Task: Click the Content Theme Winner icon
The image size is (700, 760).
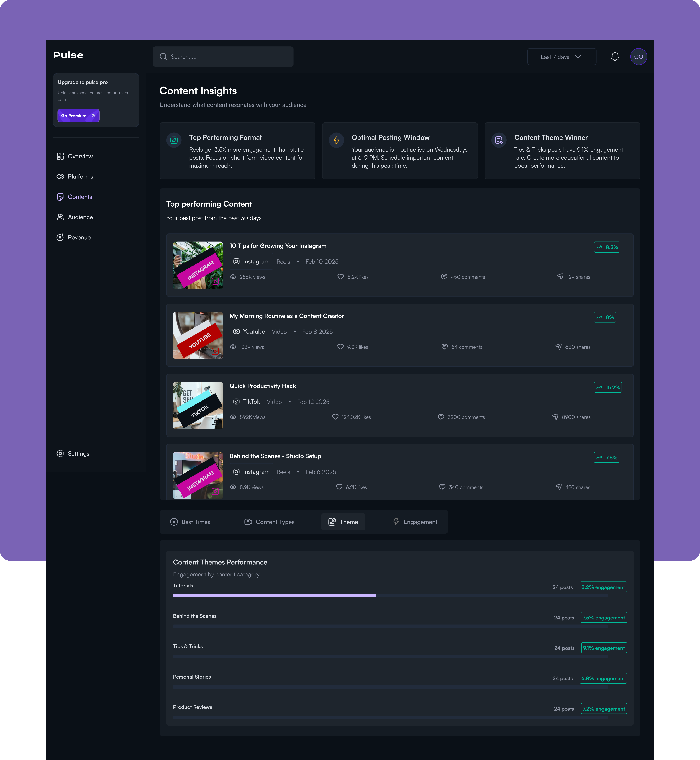Action: [499, 140]
